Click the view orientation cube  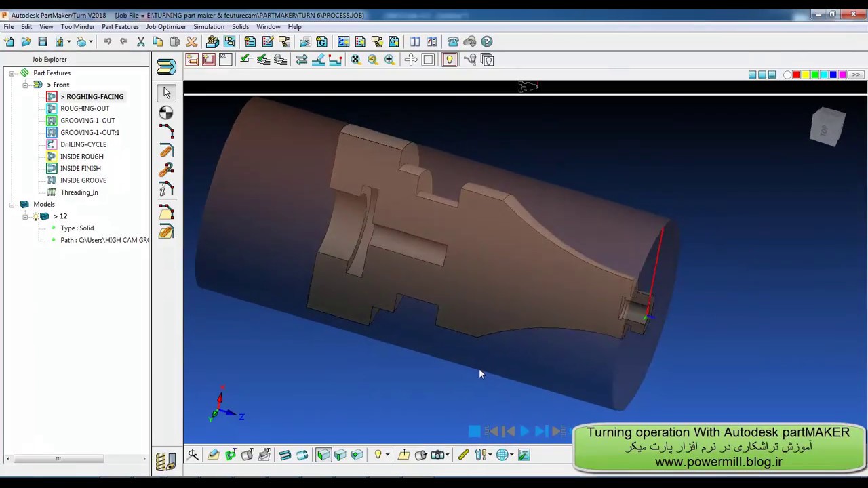click(827, 126)
